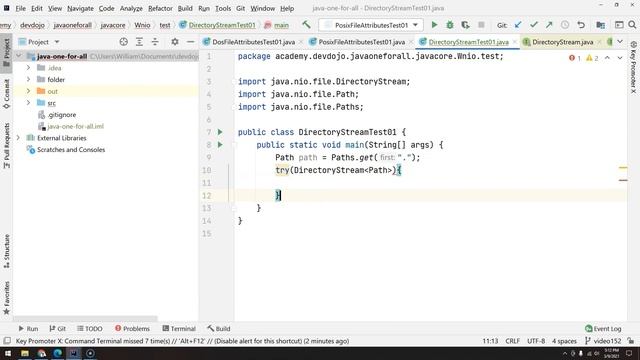This screenshot has height=360, width=640.
Task: Click the green Run button in the toolbar
Action: [x=434, y=25]
